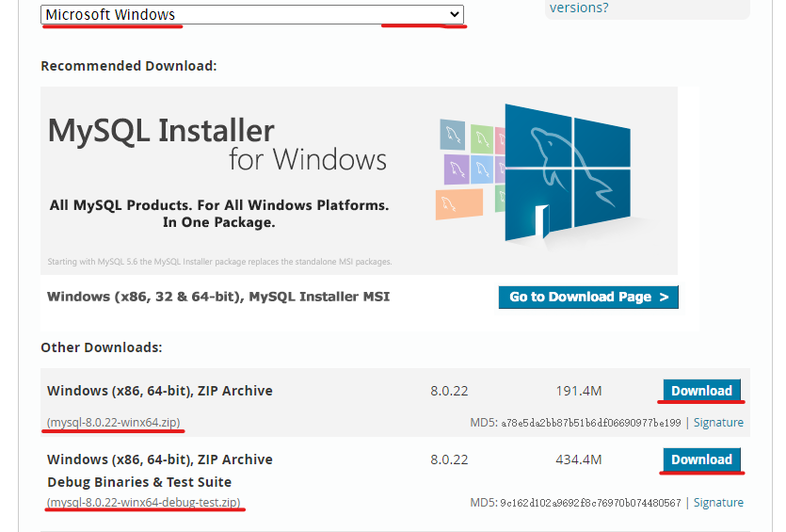This screenshot has height=532, width=786.
Task: Click MD5 hash a78e5da2bb87b51b6df06690977be199
Action: pyautogui.click(x=591, y=423)
